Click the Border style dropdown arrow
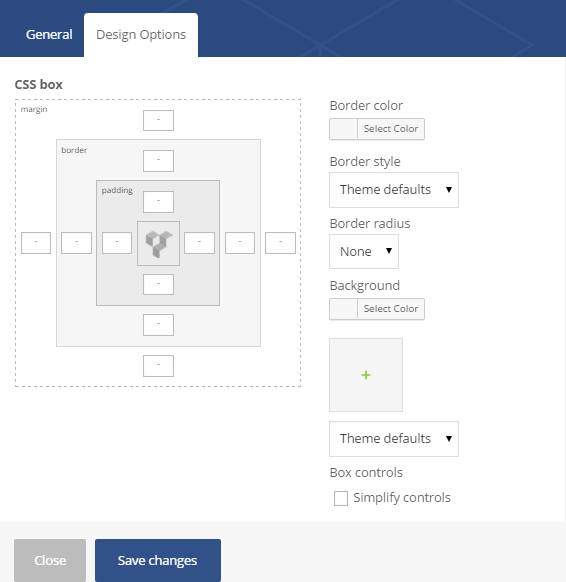 [x=449, y=190]
